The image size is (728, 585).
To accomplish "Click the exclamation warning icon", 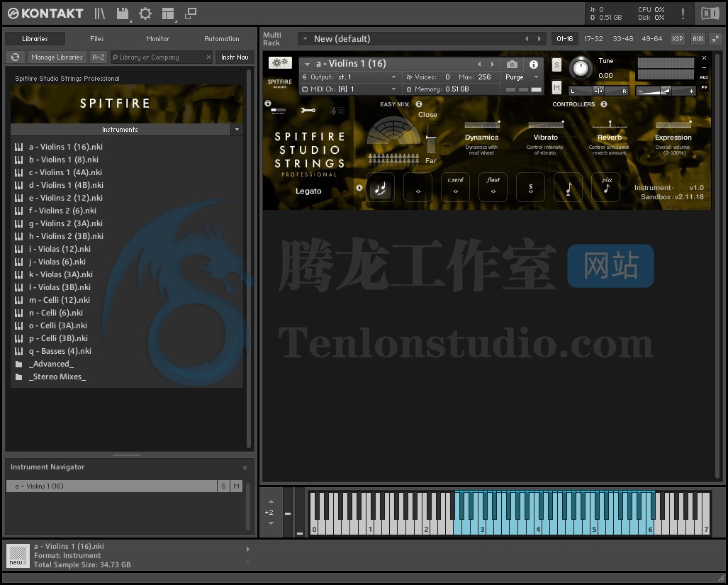I will coord(683,13).
